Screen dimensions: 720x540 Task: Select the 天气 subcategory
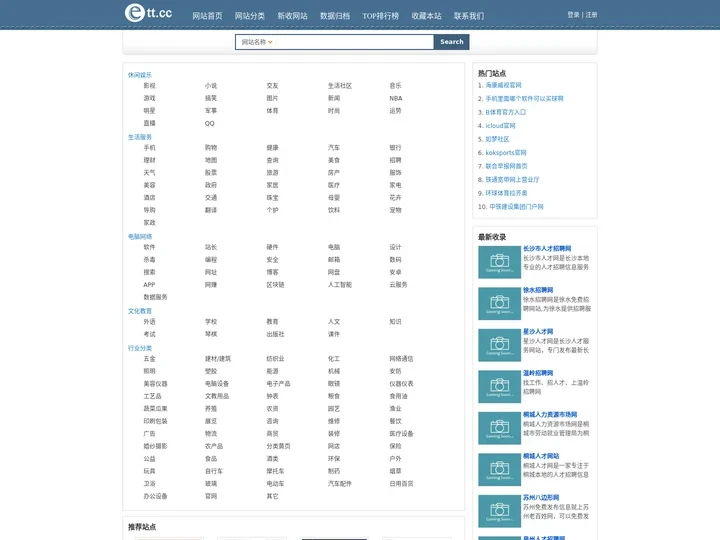click(x=149, y=173)
